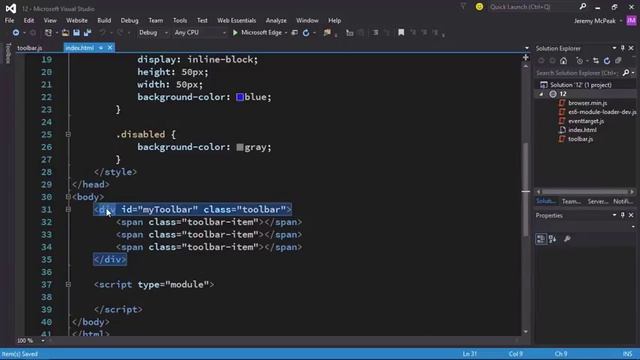Click the notifications flag icon
The height and width of the screenshot is (360, 640).
(x=463, y=7)
